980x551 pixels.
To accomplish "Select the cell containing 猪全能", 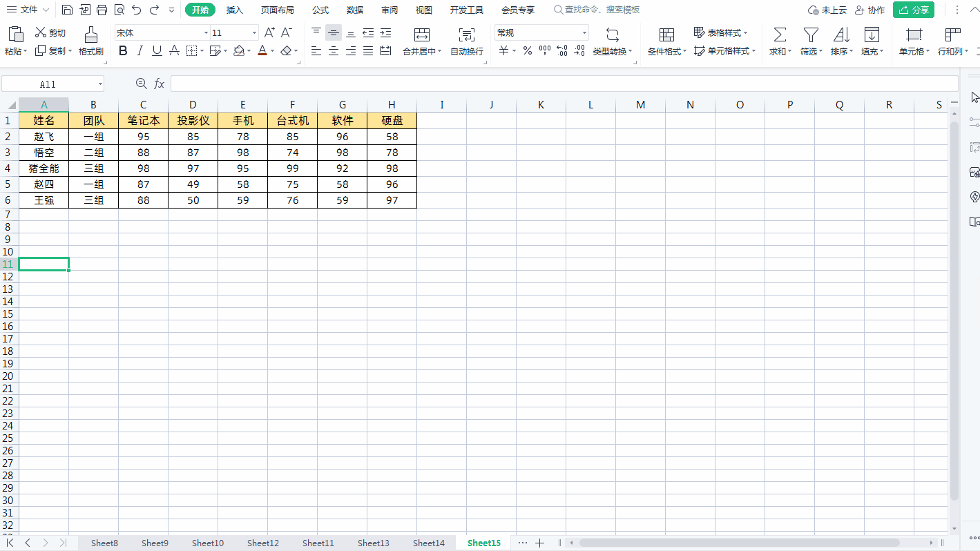I will pos(44,168).
